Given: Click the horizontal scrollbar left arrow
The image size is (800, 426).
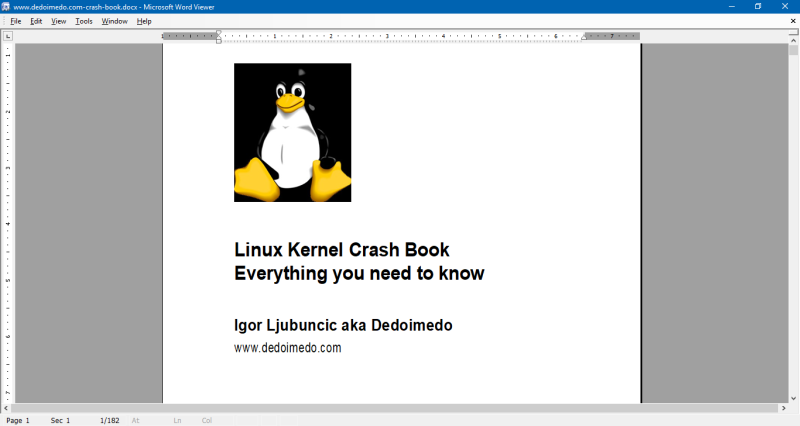Looking at the screenshot, I should coord(5,408).
